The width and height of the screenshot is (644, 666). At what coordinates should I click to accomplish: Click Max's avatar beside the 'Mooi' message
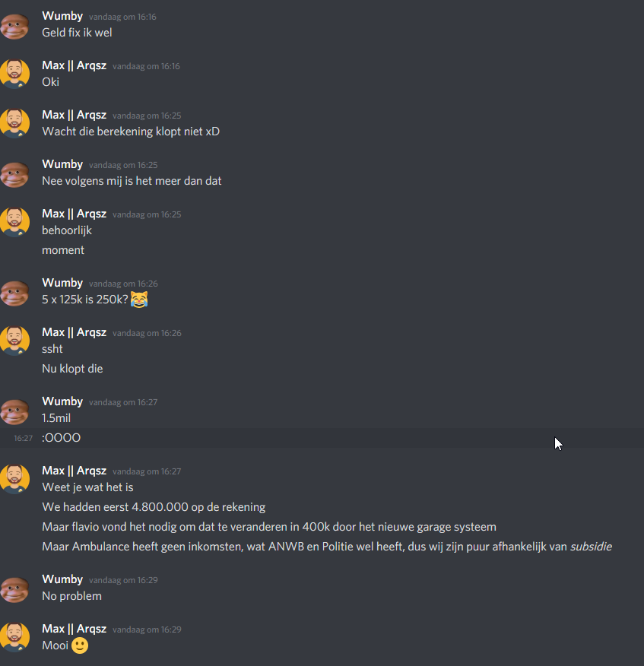point(14,638)
